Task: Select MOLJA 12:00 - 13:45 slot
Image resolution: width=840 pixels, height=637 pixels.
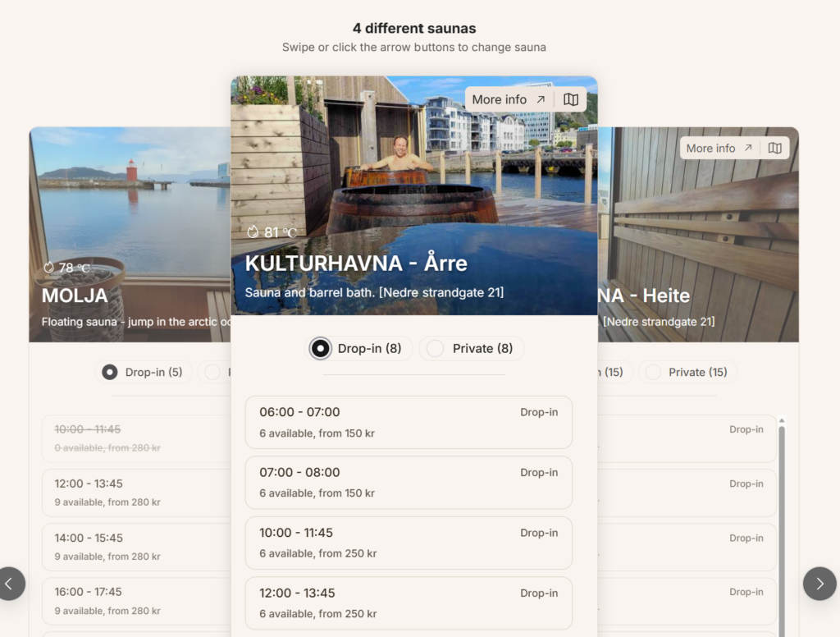Action: coord(137,493)
